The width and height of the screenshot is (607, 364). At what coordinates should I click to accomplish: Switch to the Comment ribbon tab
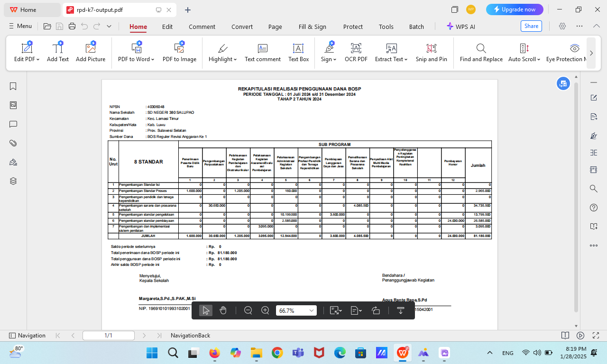(x=202, y=27)
